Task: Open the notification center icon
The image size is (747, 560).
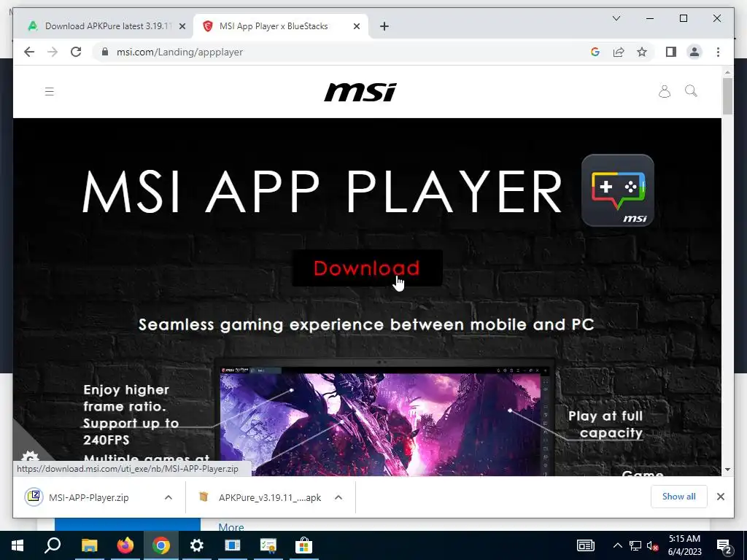Action: (724, 545)
